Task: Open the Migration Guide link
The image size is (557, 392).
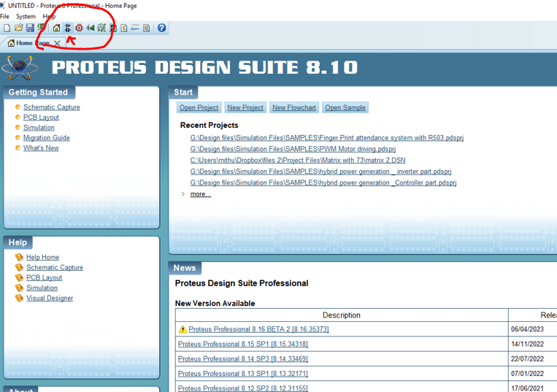Action: (47, 138)
